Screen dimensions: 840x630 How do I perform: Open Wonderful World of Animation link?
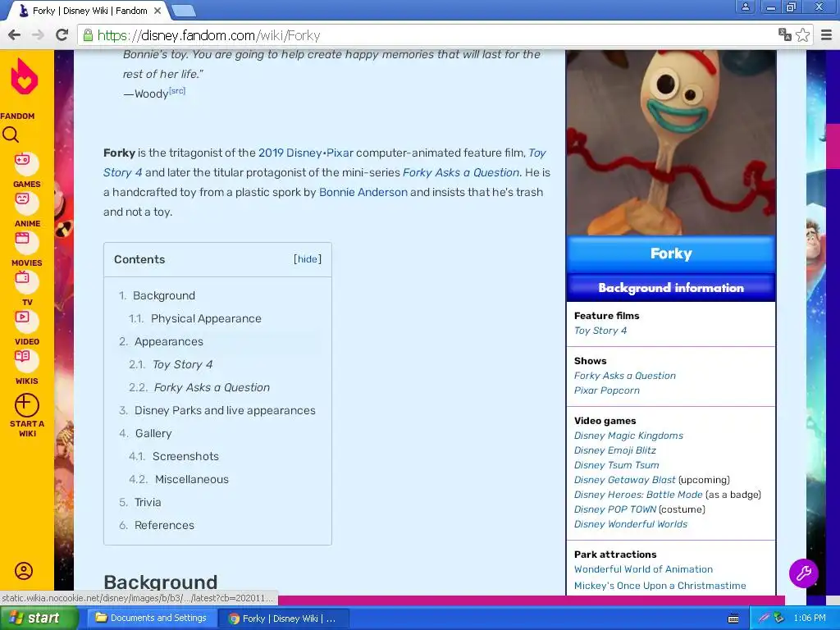pos(643,569)
